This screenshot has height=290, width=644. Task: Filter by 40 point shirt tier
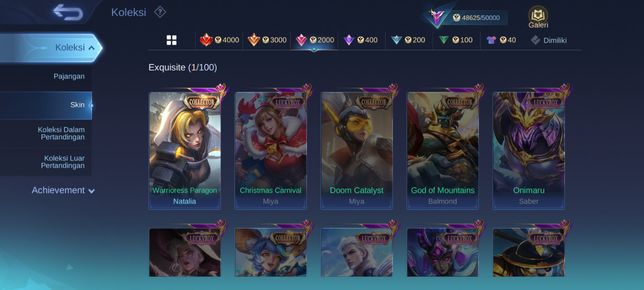(x=501, y=40)
